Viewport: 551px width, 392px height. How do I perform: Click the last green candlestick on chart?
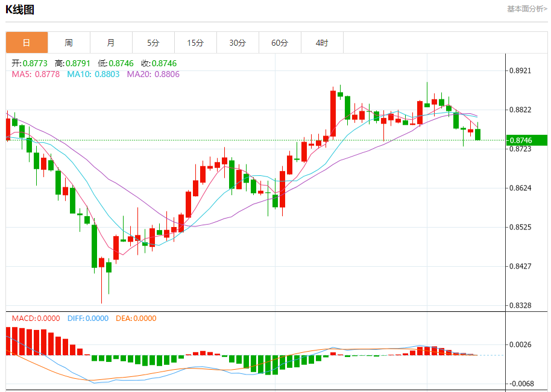point(477,134)
